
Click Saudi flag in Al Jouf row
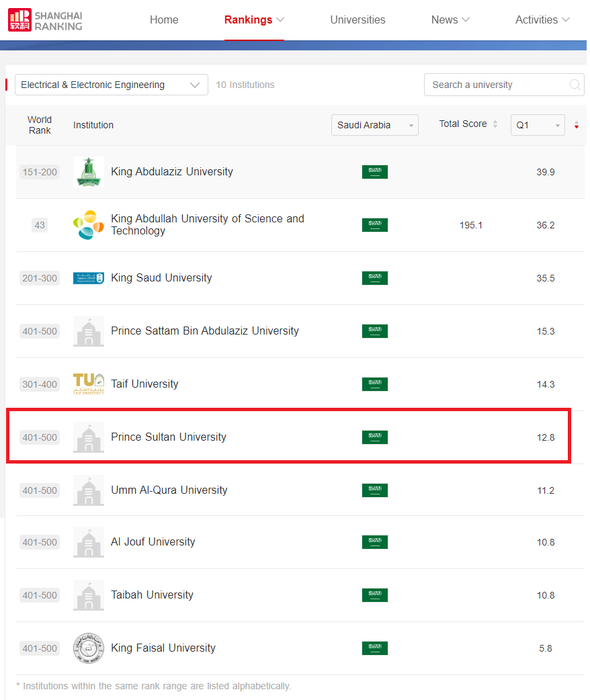click(375, 542)
